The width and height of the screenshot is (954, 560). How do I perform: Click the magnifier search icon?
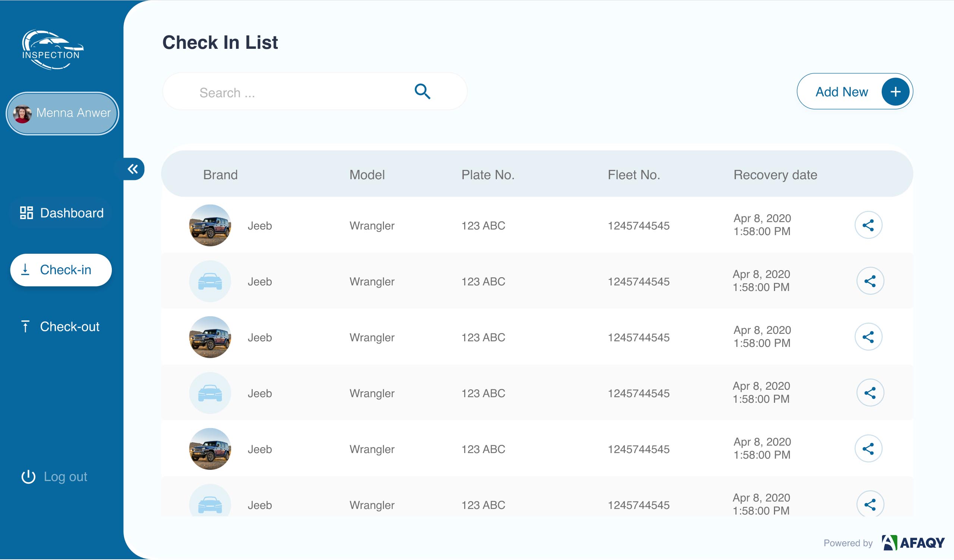pyautogui.click(x=422, y=92)
